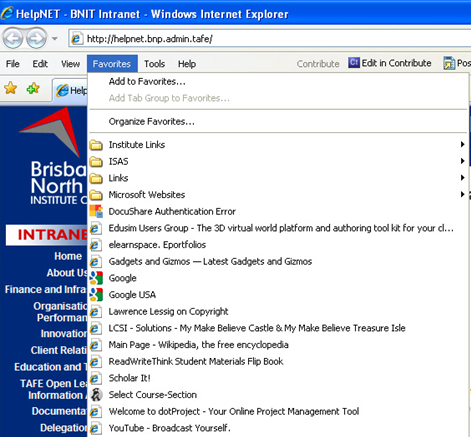471x437 pixels.
Task: Open LCSI - Solutions My Make Believe Castle
Action: coord(257,328)
